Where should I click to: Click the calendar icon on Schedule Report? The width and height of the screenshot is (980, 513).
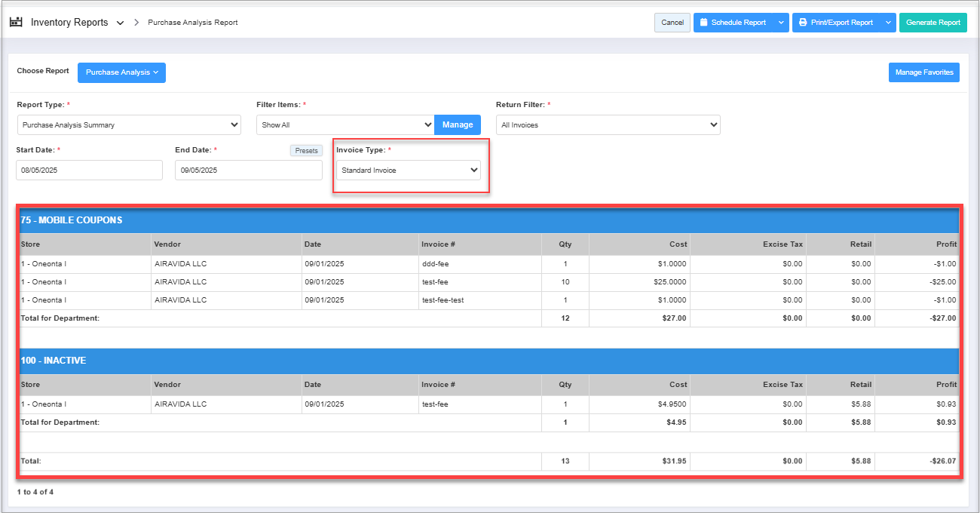coord(703,23)
